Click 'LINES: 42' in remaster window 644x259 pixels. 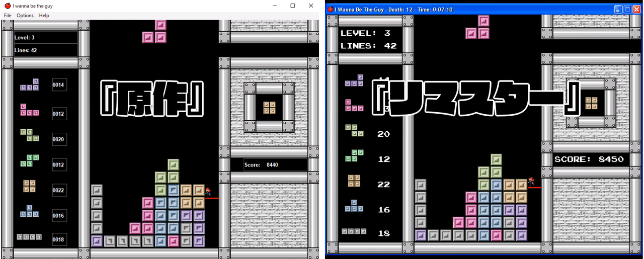coord(369,46)
